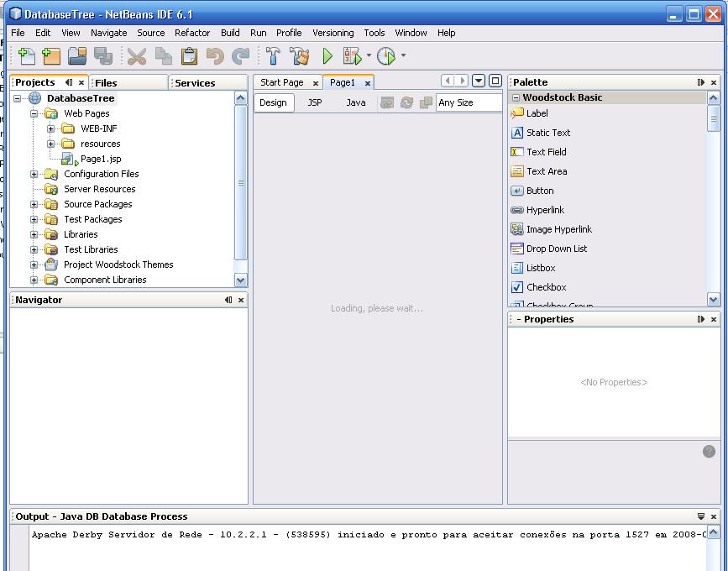The image size is (728, 571).
Task: Click the Debug main project icon
Action: coord(353,56)
